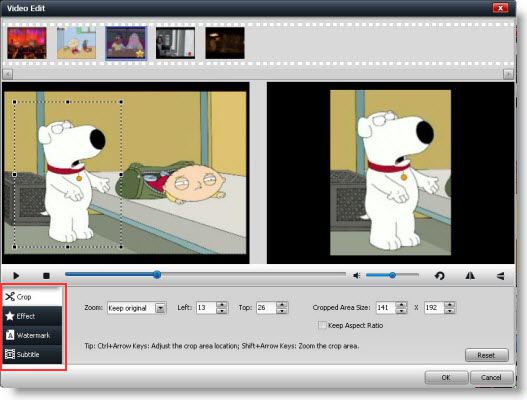Click the crop box right-middle handle

(x=121, y=174)
